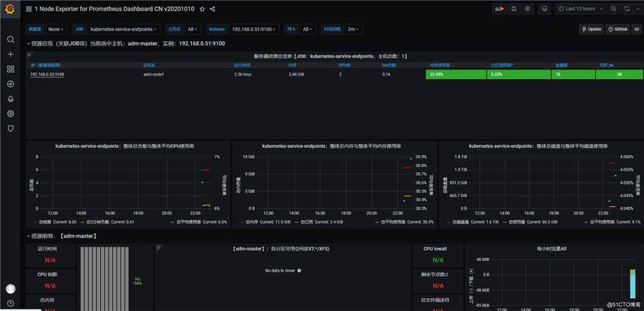Open the dashboard links menu icon
Screen dimensions: 644x311
pos(637,29)
